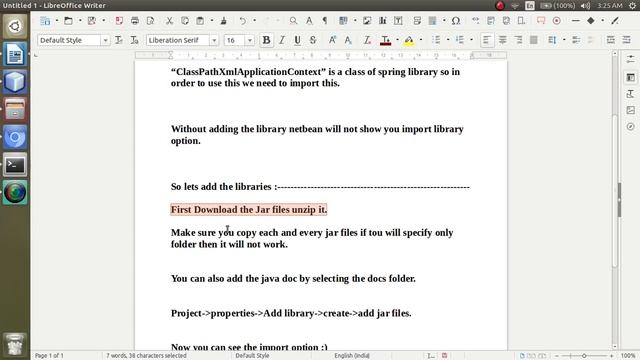Undo the last action

tap(243, 21)
